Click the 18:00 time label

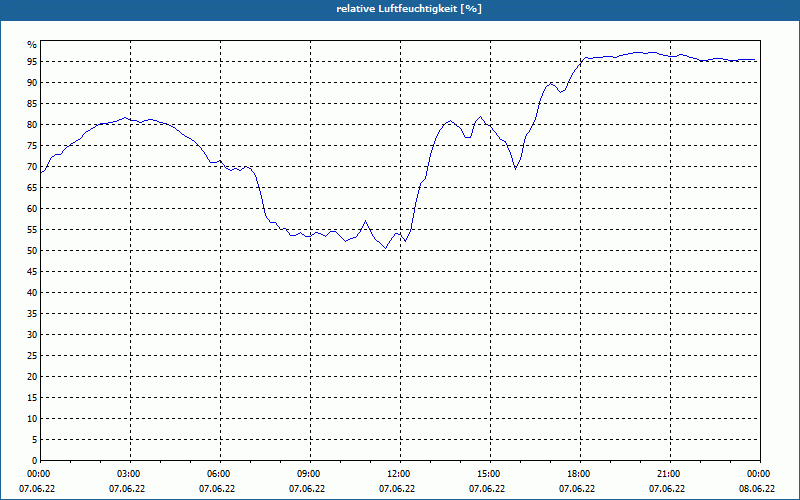pyautogui.click(x=579, y=474)
